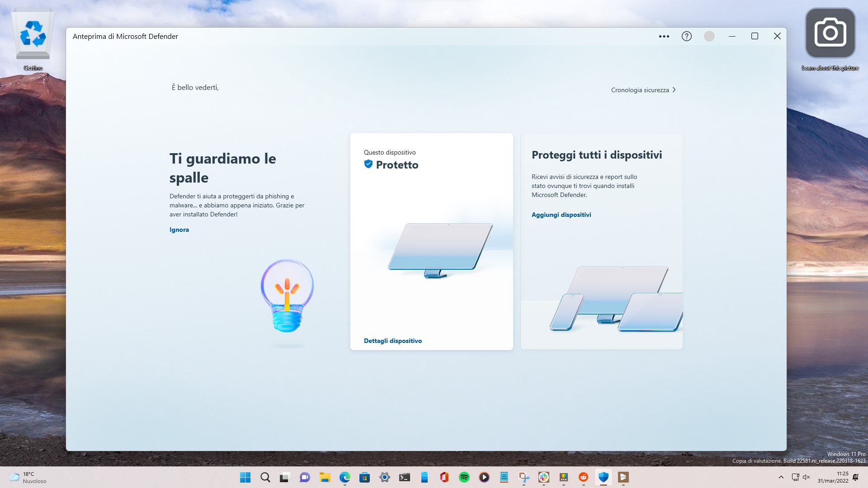The image size is (868, 488).
Task: Open the Cestino recycle bin desktop icon
Action: (x=33, y=39)
